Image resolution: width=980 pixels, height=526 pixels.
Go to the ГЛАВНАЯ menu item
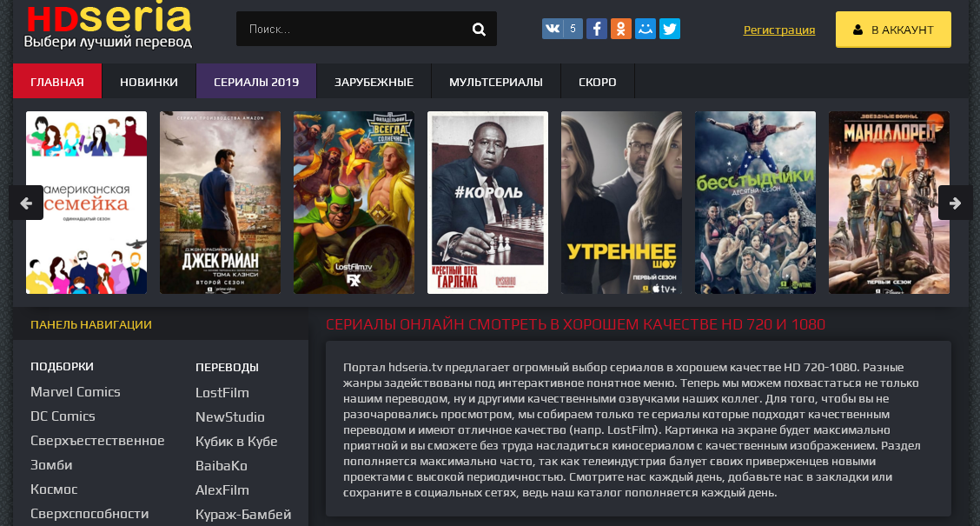pyautogui.click(x=56, y=82)
